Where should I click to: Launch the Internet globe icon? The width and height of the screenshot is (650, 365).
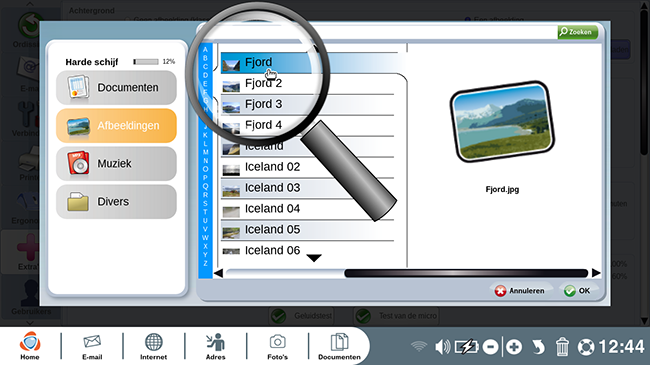pos(153,346)
